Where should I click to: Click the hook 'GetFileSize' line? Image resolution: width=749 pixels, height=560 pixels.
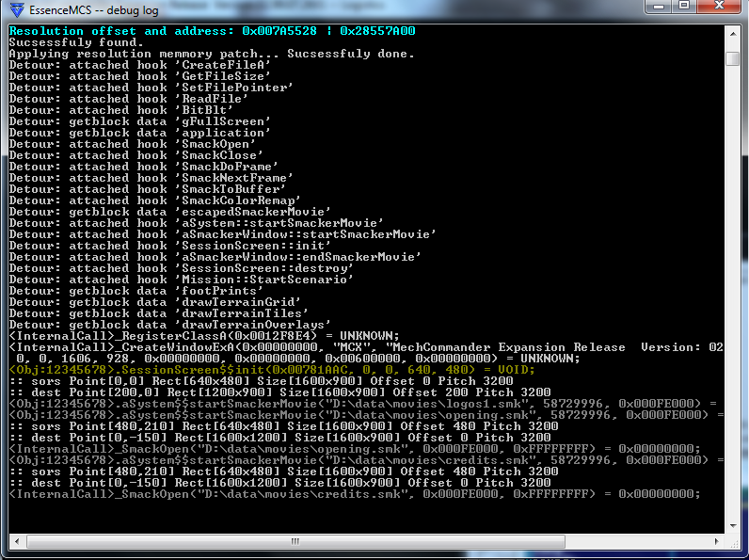coord(140,76)
